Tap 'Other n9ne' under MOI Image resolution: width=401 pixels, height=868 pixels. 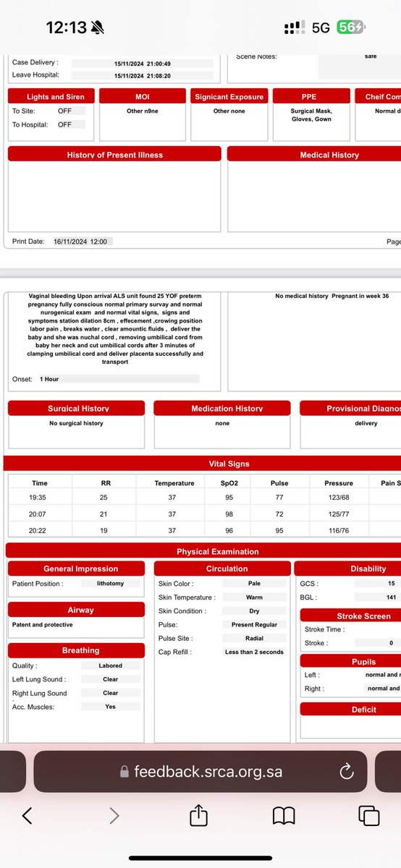(142, 111)
